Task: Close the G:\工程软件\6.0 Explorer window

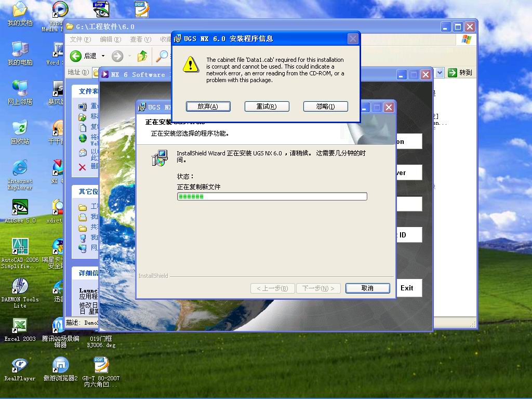Action: tap(470, 26)
